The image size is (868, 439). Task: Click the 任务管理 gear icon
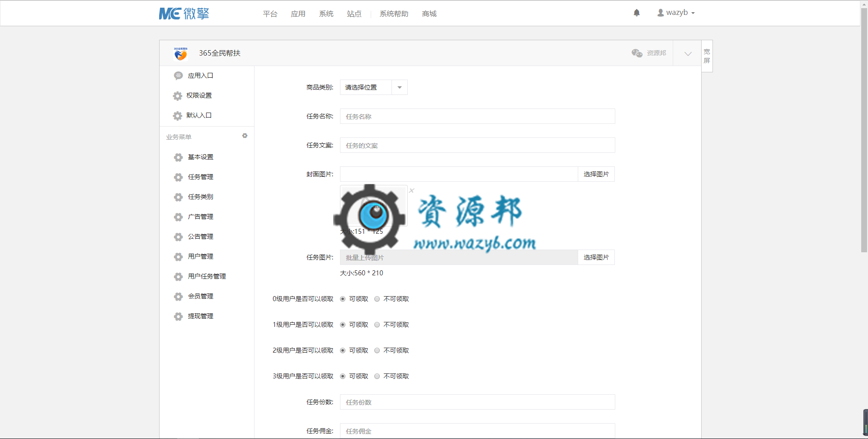click(179, 177)
